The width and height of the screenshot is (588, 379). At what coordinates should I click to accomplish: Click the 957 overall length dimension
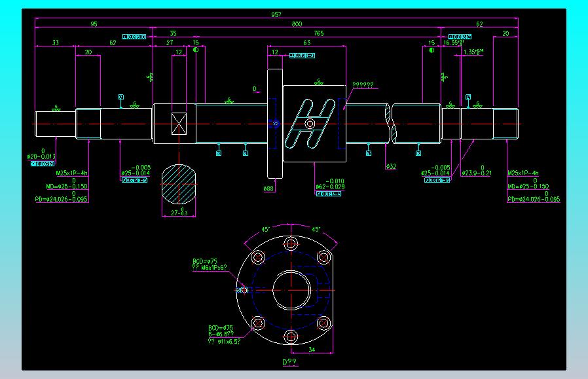(x=276, y=14)
